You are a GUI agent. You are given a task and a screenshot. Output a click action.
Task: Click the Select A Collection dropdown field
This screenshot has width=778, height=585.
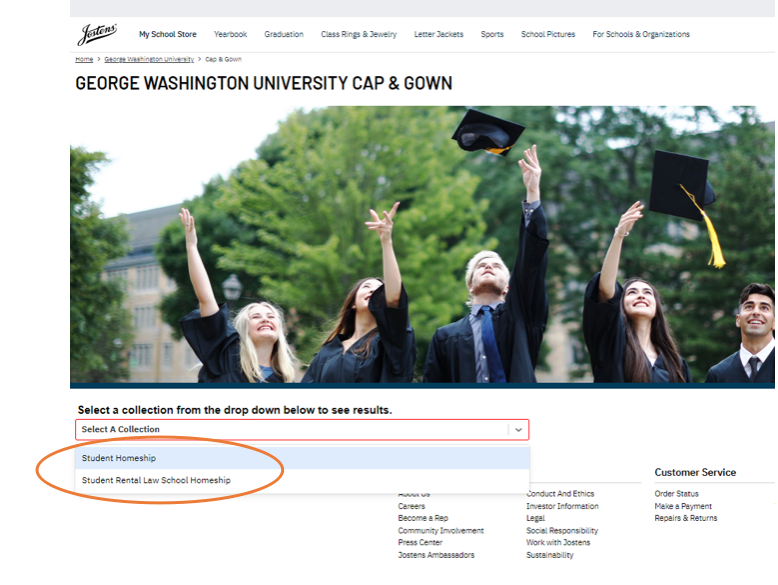tap(302, 430)
